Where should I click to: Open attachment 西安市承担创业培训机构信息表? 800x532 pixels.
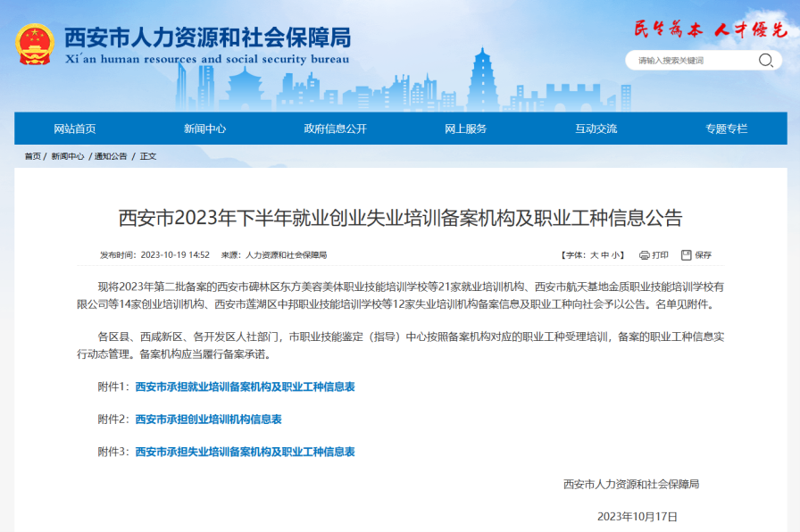pos(208,420)
